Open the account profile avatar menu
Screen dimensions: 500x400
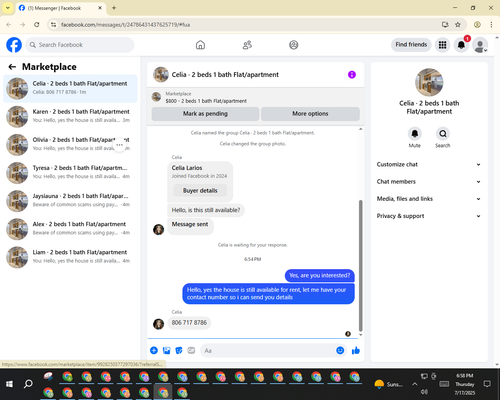pyautogui.click(x=480, y=45)
